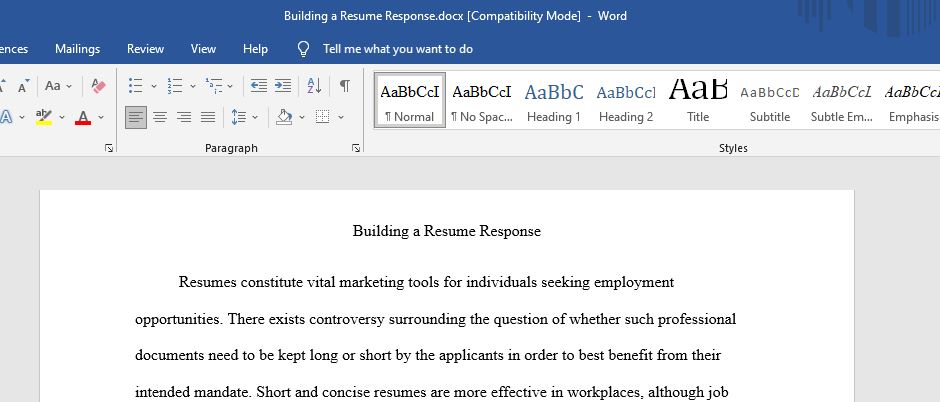Click the word 'controversy' in the paragraph
The height and width of the screenshot is (402, 940).
point(347,319)
